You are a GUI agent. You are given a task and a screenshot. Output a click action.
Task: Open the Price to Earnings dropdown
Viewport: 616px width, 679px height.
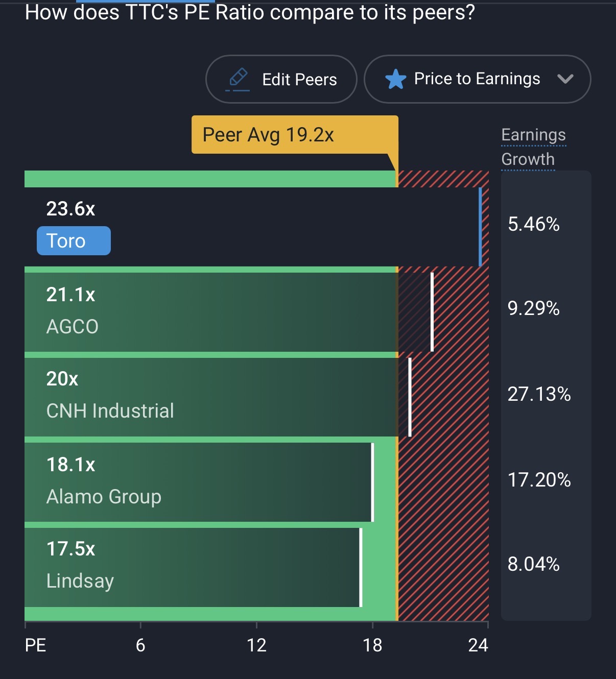(477, 79)
